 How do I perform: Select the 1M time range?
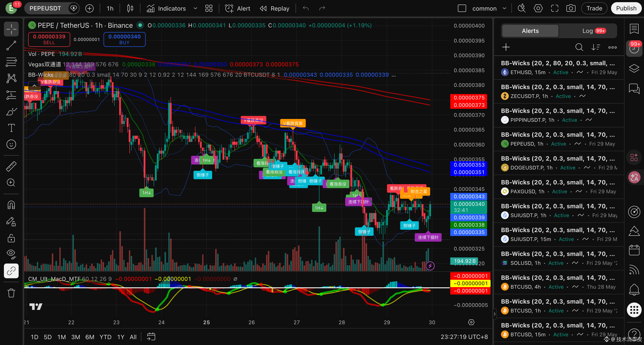click(x=62, y=337)
